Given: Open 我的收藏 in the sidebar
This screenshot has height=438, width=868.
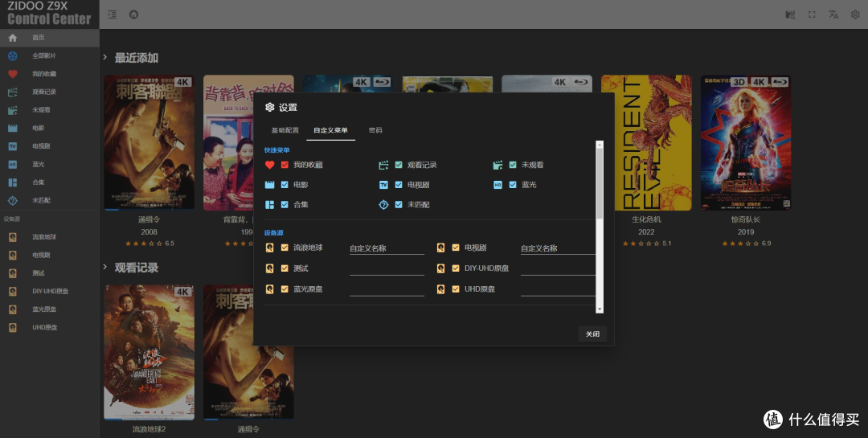Looking at the screenshot, I should tap(50, 74).
